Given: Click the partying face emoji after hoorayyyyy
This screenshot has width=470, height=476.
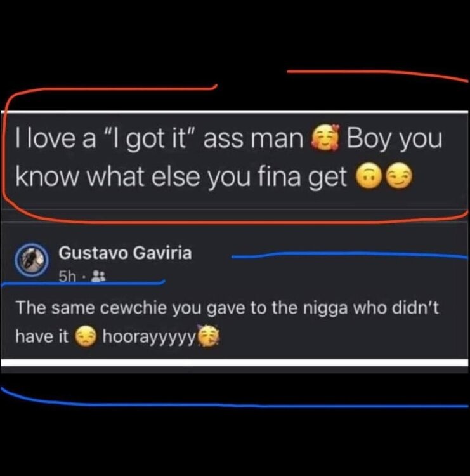Looking at the screenshot, I should coord(209,336).
